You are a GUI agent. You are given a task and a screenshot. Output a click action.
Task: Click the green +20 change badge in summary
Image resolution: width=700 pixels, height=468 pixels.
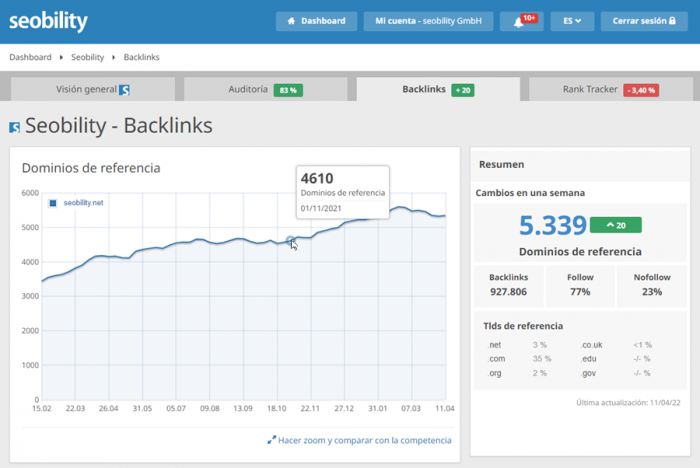coord(616,225)
